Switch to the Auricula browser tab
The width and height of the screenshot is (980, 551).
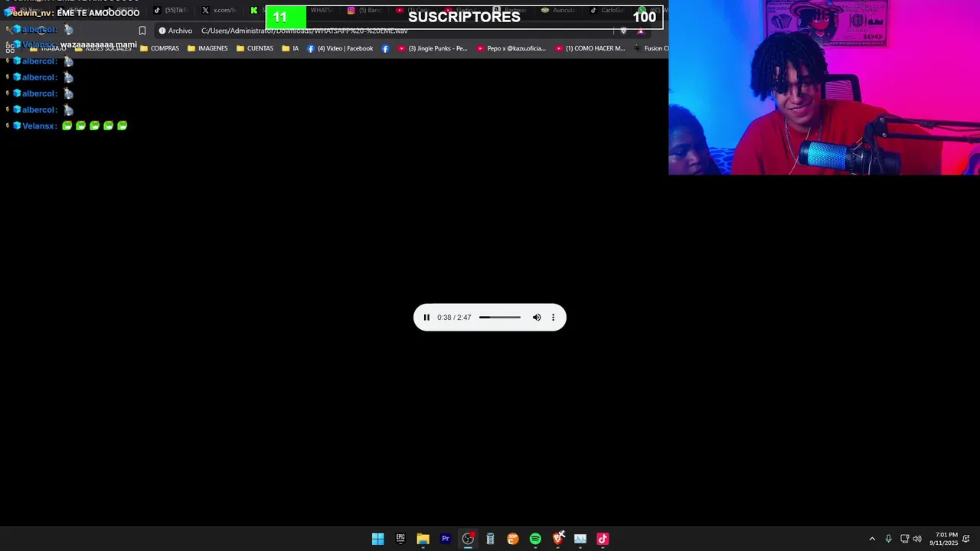click(559, 10)
